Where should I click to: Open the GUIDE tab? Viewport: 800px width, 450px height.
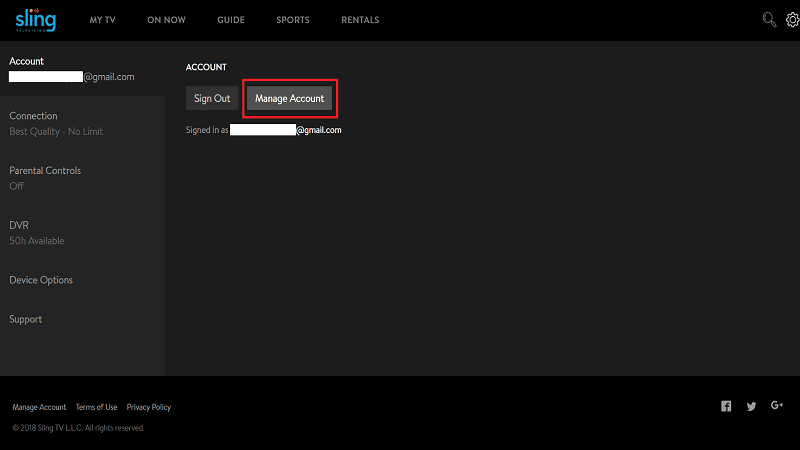point(231,20)
